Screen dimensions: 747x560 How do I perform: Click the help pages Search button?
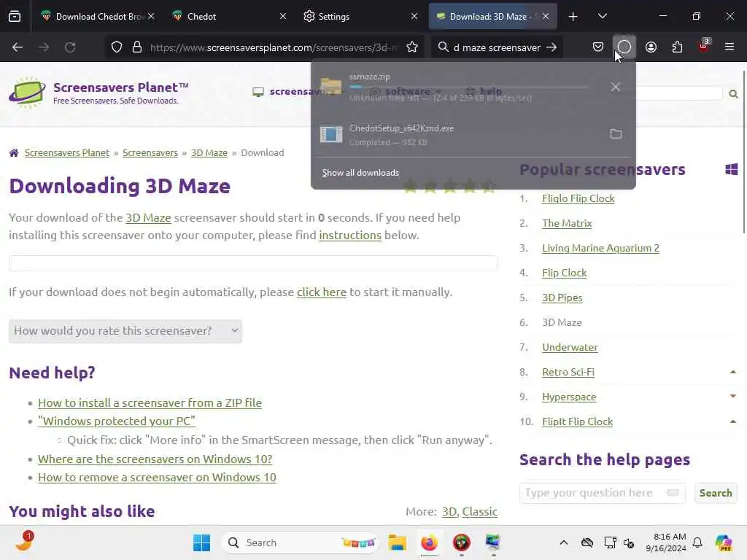pyautogui.click(x=716, y=493)
